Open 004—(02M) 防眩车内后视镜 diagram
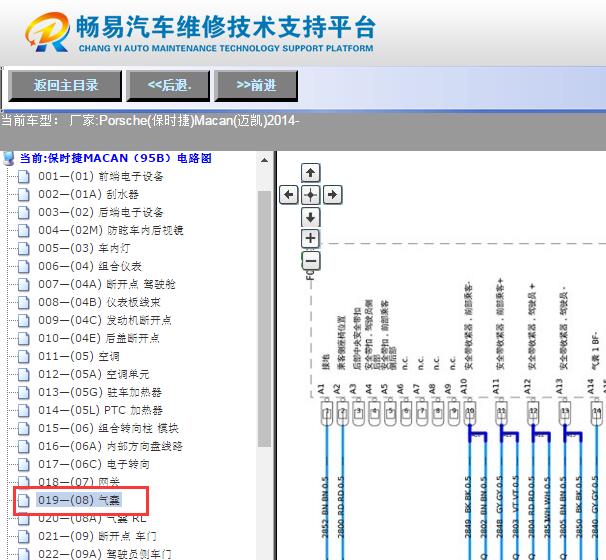606x560 pixels. coord(111,230)
